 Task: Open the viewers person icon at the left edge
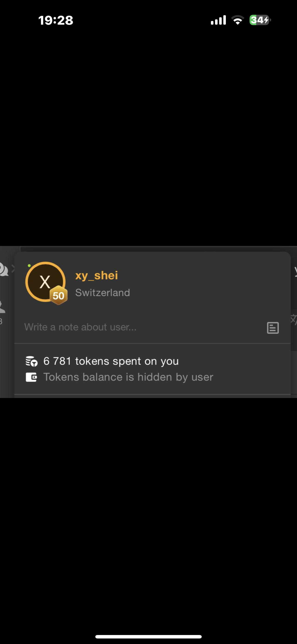(x=3, y=307)
